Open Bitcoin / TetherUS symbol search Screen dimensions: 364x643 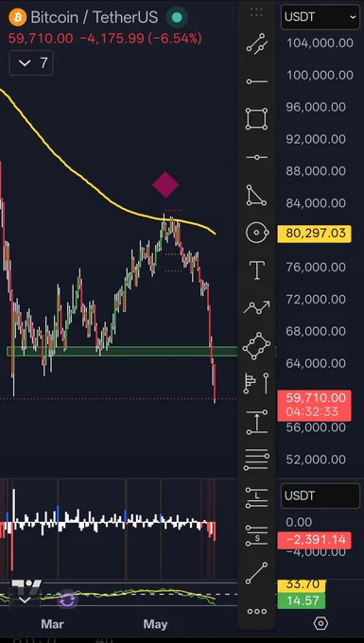94,17
